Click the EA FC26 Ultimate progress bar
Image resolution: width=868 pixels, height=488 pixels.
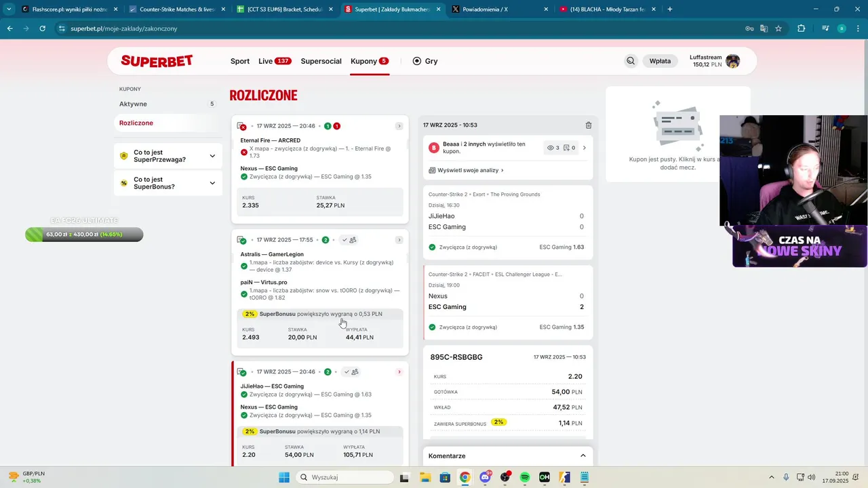point(84,235)
